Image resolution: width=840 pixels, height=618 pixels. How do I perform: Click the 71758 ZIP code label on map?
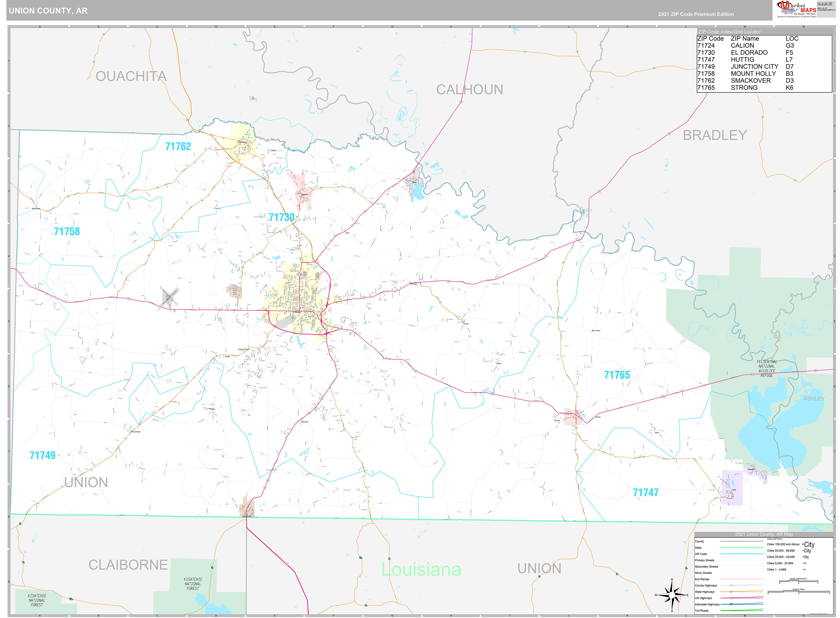tap(67, 232)
